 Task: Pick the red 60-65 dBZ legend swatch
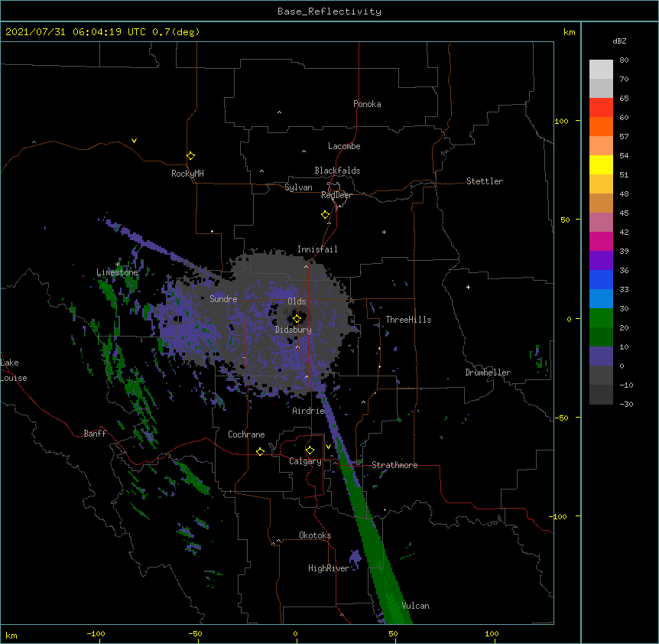[601, 107]
